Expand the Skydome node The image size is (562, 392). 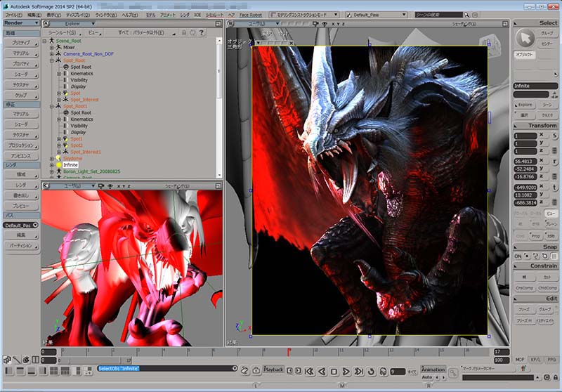pyautogui.click(x=52, y=158)
